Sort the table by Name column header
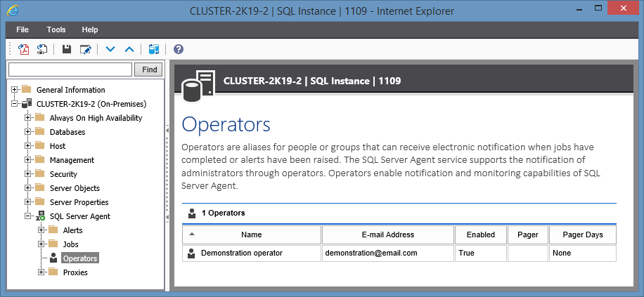Image resolution: width=644 pixels, height=297 pixels. coord(251,235)
